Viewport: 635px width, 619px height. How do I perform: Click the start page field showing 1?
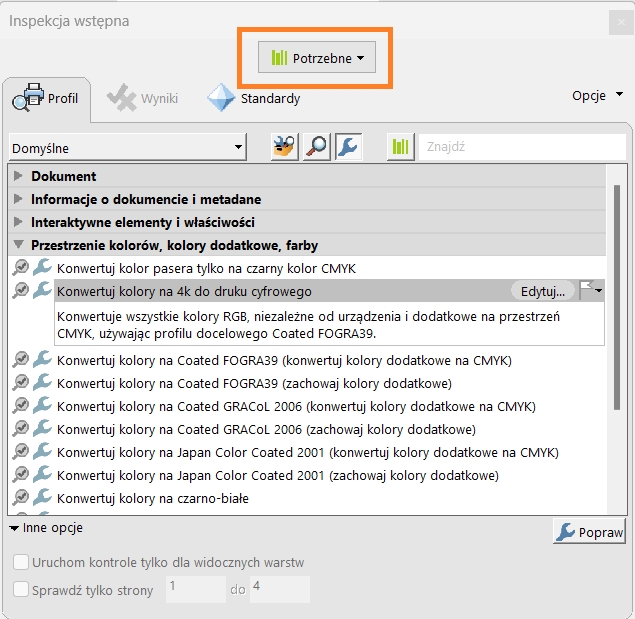tap(196, 589)
